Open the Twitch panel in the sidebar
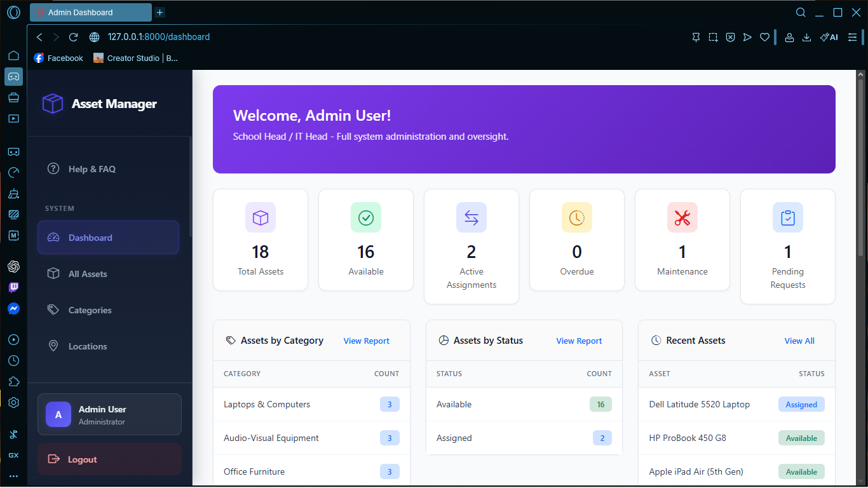Image resolution: width=868 pixels, height=488 pixels. (13, 287)
